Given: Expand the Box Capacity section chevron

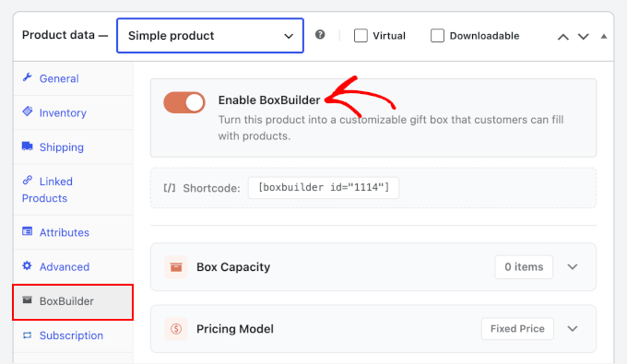Looking at the screenshot, I should pyautogui.click(x=573, y=267).
